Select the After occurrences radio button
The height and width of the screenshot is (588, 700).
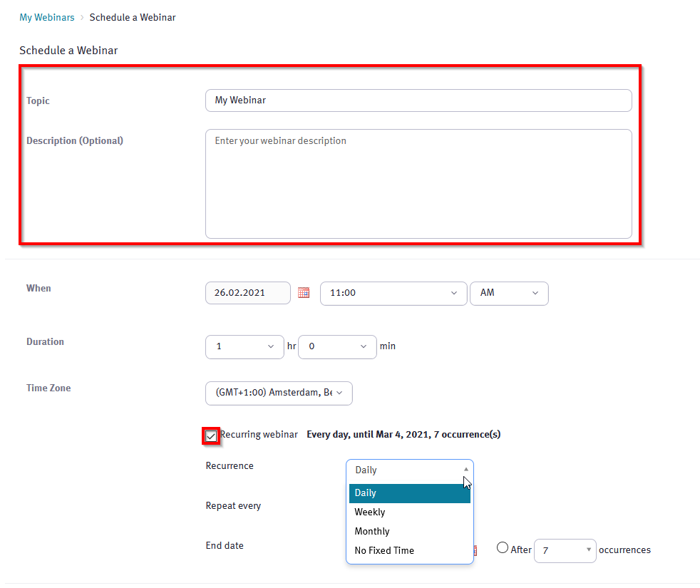(503, 548)
